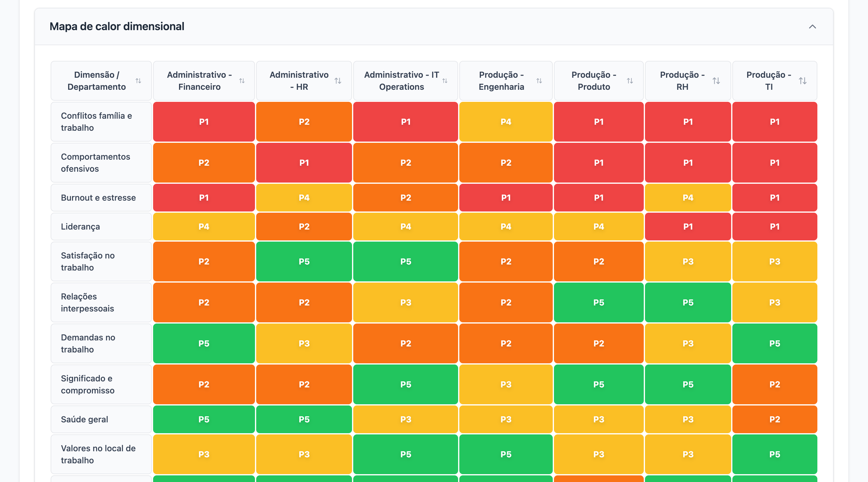
Task: Click sort arrows for Administrativo - HR
Action: click(x=338, y=81)
